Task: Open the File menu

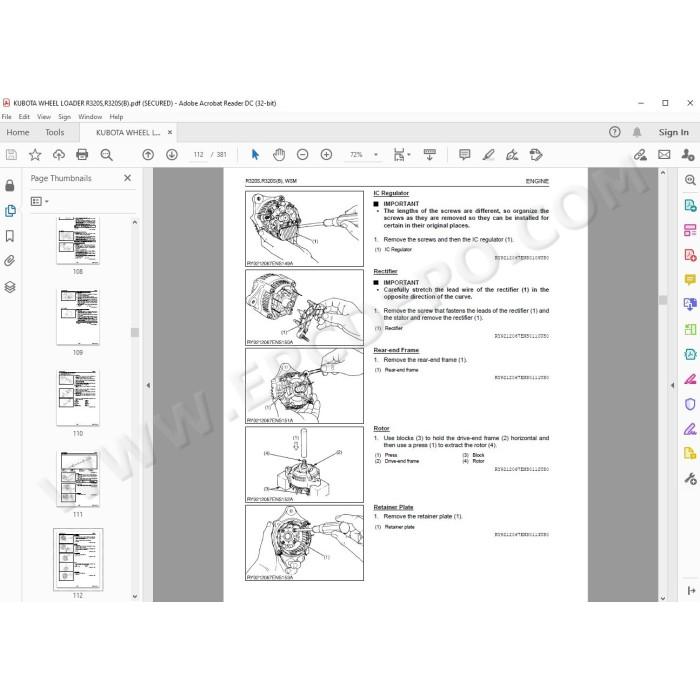Action: [x=7, y=117]
